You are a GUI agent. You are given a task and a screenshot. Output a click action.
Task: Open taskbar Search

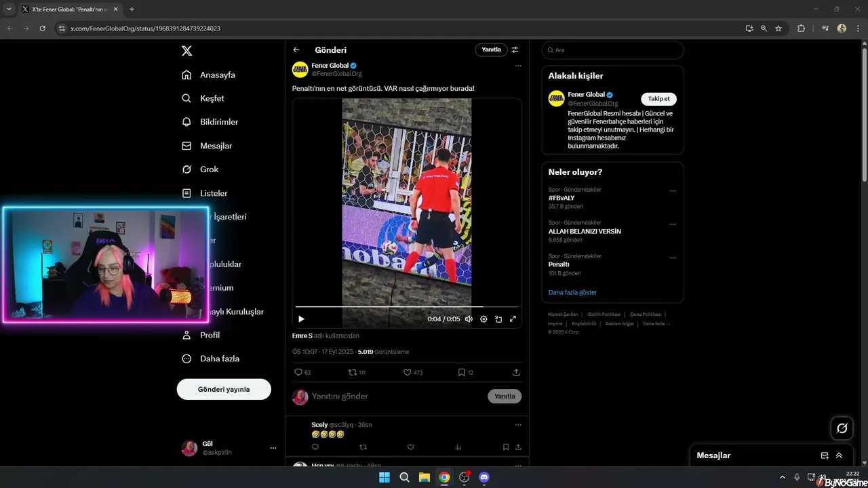click(x=404, y=477)
